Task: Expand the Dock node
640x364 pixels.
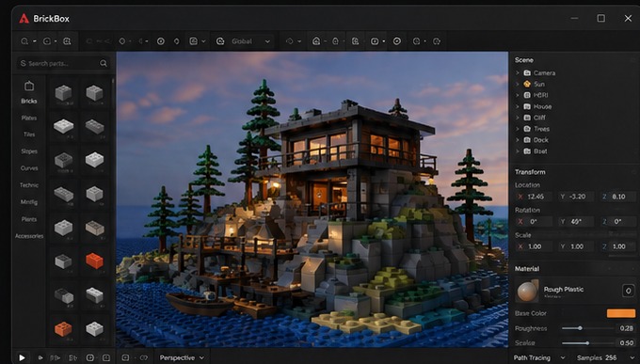Action: click(x=518, y=140)
